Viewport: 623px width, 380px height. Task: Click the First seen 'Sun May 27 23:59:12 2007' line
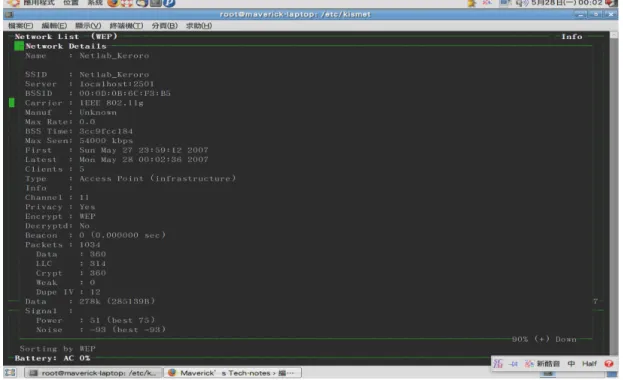pos(117,150)
